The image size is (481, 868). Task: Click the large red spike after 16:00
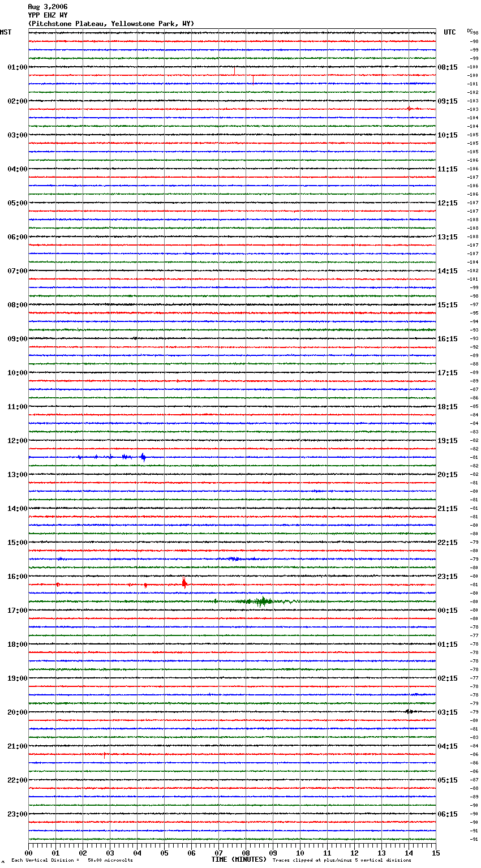184,582
